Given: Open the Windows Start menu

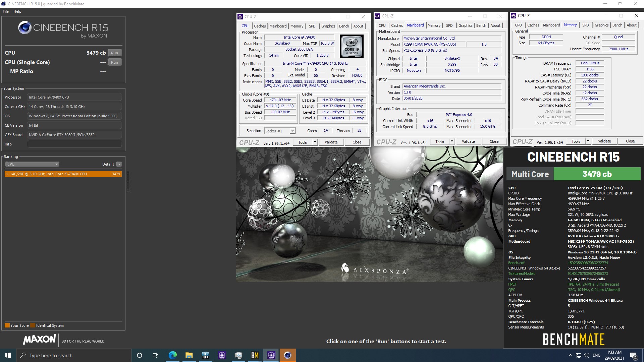Looking at the screenshot, I should 8,355.
